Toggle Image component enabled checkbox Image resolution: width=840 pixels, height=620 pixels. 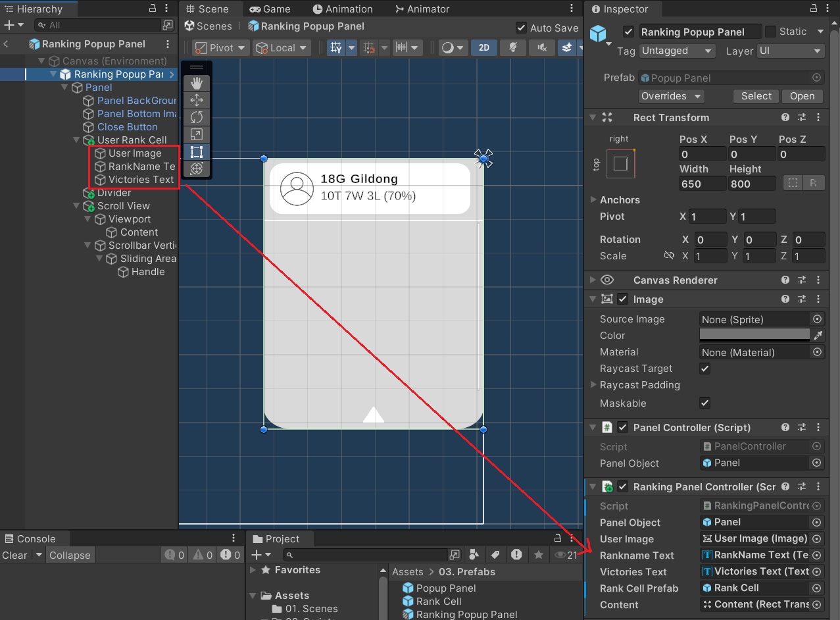pos(623,299)
